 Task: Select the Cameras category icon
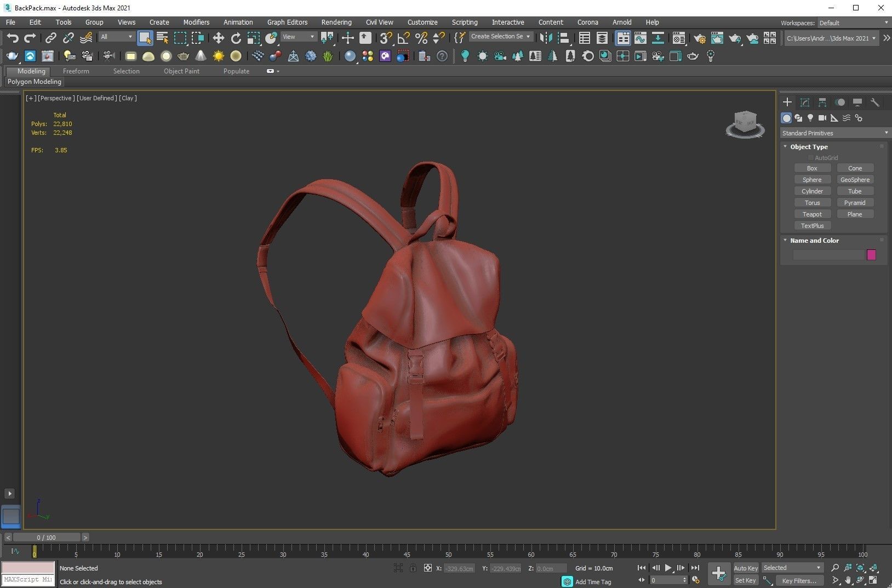[x=822, y=118]
